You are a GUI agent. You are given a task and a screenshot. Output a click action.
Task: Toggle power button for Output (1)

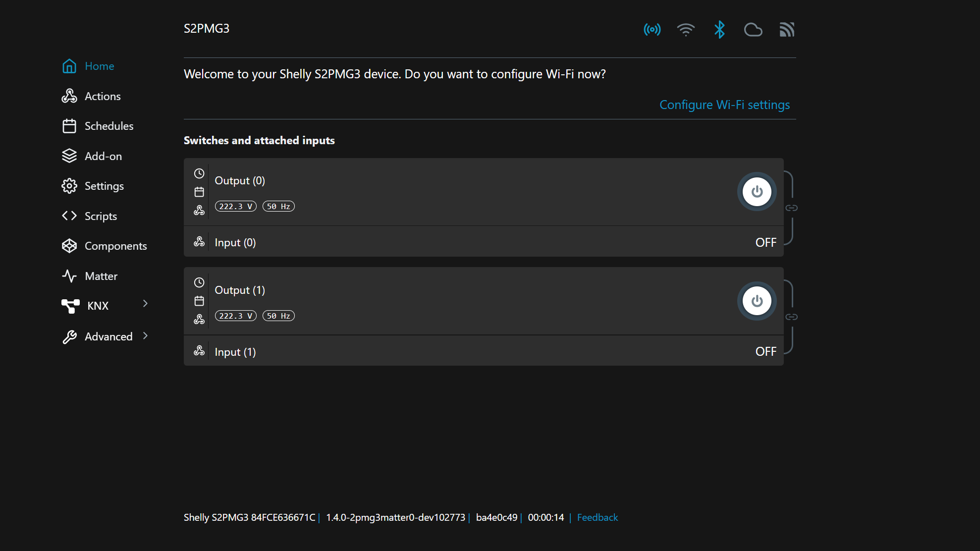click(757, 301)
